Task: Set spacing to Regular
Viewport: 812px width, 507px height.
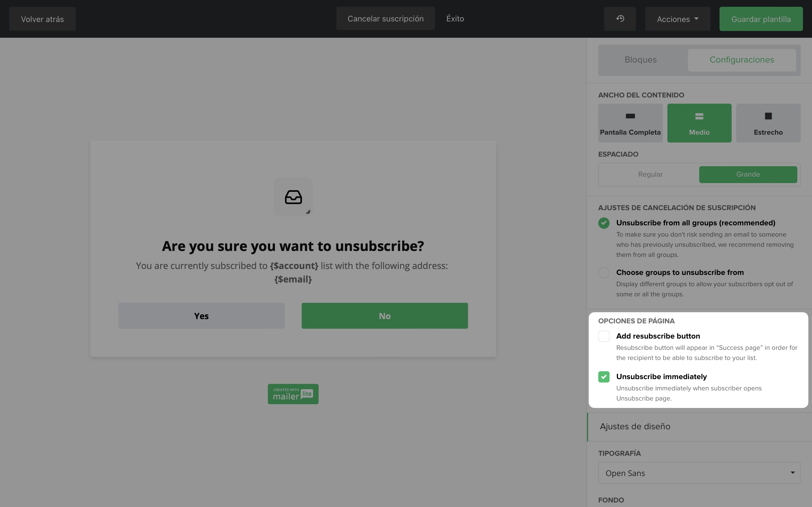Action: tap(650, 174)
